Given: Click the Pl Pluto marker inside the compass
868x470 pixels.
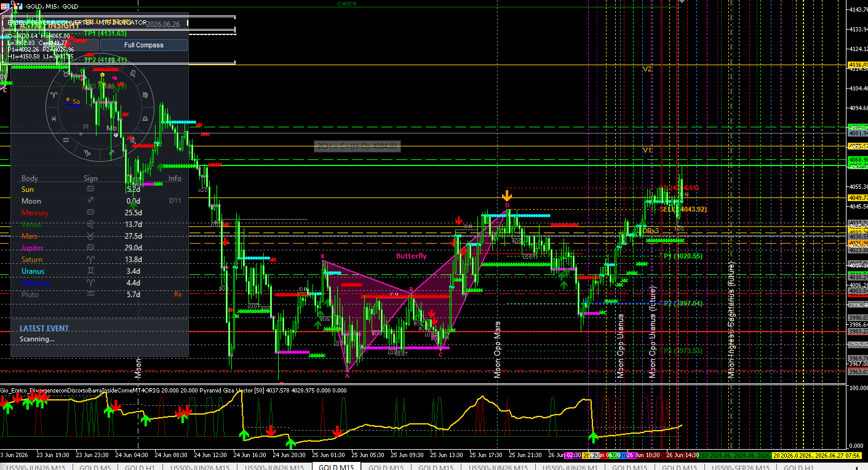Looking at the screenshot, I should pyautogui.click(x=86, y=127).
